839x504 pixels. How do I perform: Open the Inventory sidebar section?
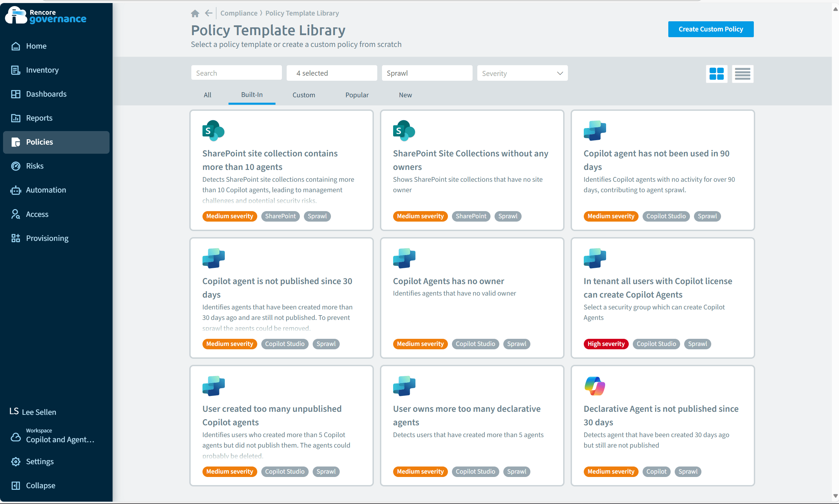click(x=42, y=70)
